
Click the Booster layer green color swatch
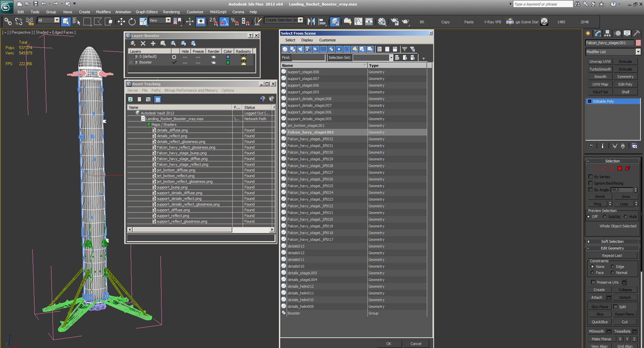tap(228, 62)
